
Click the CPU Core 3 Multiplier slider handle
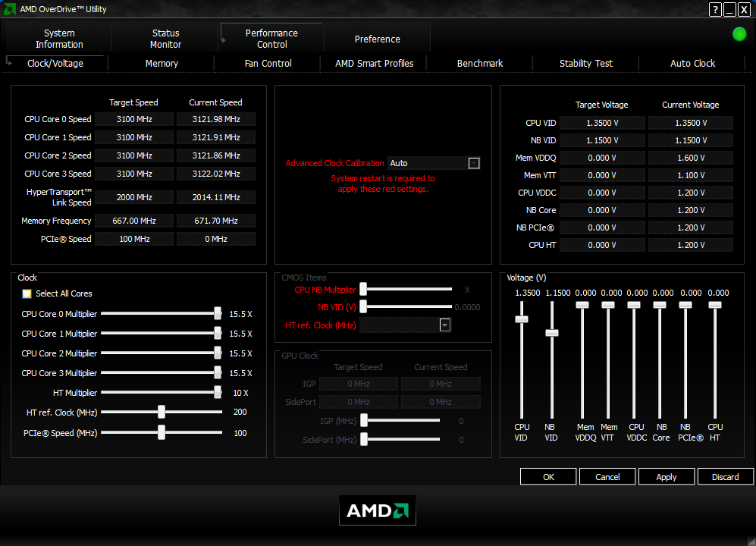coord(218,373)
